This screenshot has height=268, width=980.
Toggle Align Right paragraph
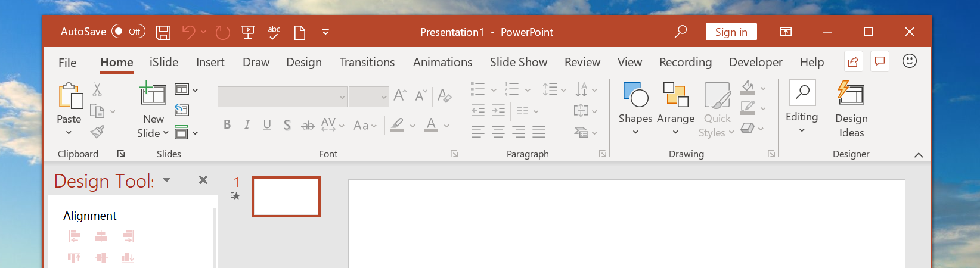click(x=519, y=132)
